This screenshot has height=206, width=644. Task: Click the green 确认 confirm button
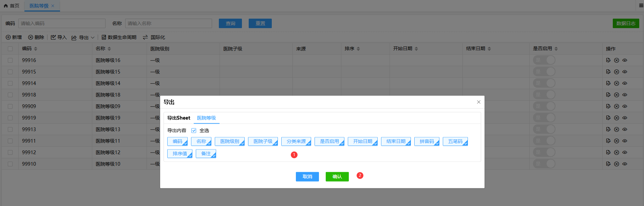point(337,177)
